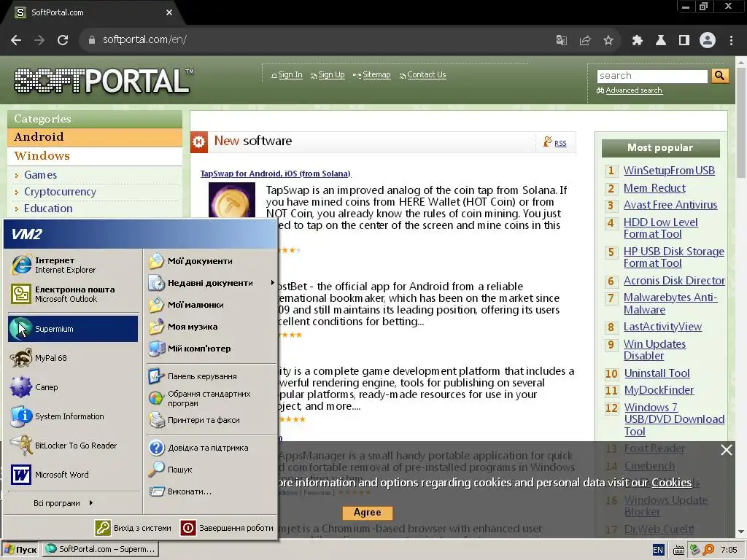Open Пошук search in the Start menu

click(x=211, y=470)
